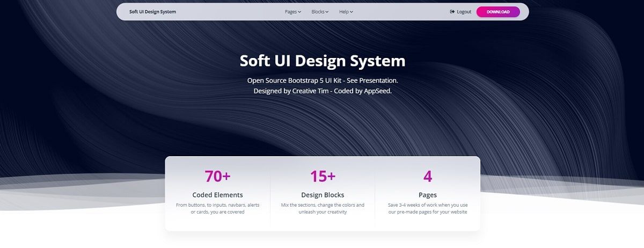The height and width of the screenshot is (248, 644).
Task: Click the main Soft UI Design System heading
Action: coord(323,61)
